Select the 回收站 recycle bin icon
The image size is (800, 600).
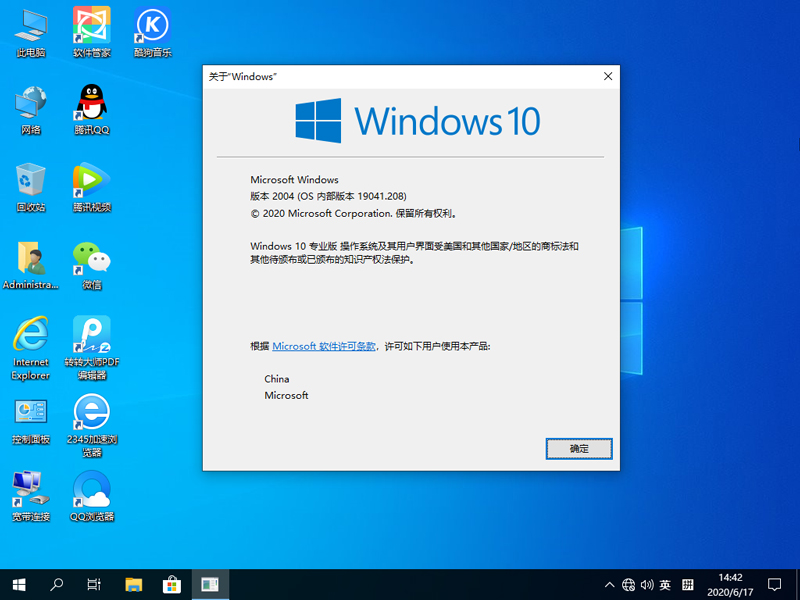[31, 188]
